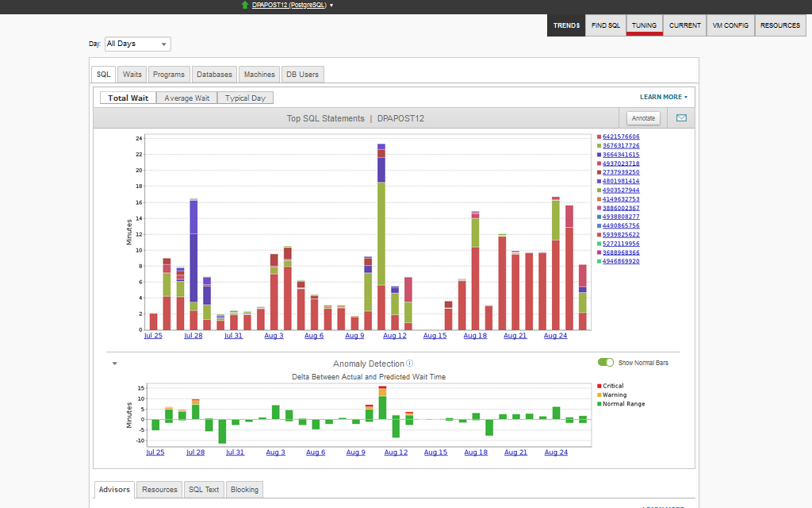The height and width of the screenshot is (508, 812).
Task: Click the Warning legend orange square
Action: [599, 394]
